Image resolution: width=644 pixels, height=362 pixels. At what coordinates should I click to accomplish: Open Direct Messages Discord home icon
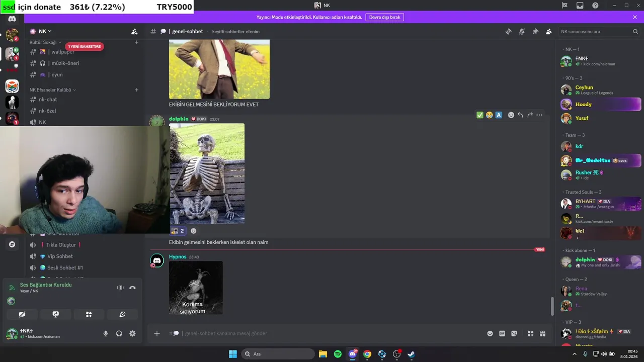point(12,19)
